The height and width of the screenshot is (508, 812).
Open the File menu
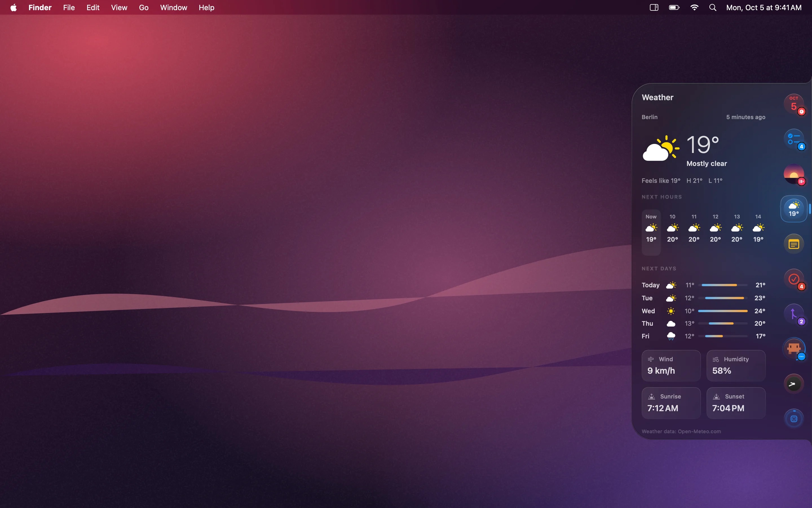69,7
